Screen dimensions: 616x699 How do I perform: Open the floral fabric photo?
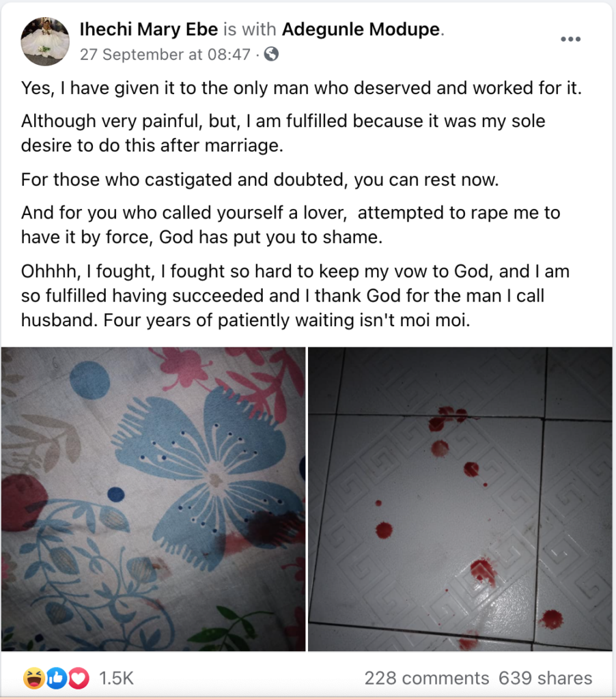(x=153, y=499)
